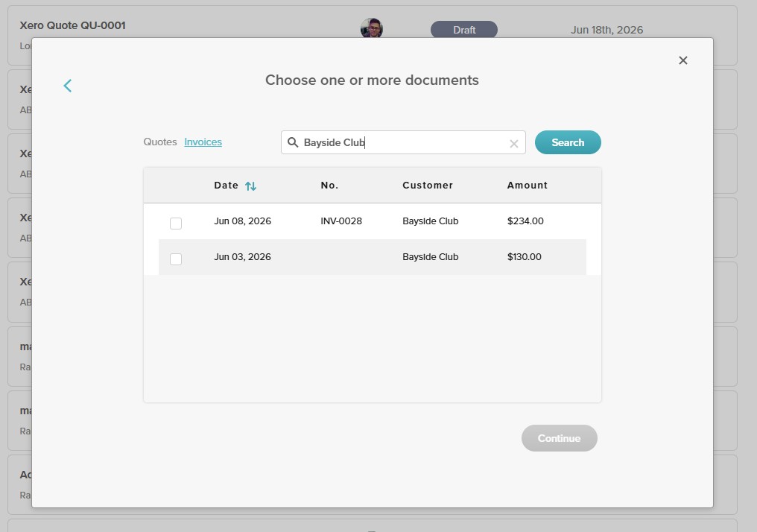The height and width of the screenshot is (532, 757).
Task: Select the Jun 08, 2026 date cell
Action: 242,221
